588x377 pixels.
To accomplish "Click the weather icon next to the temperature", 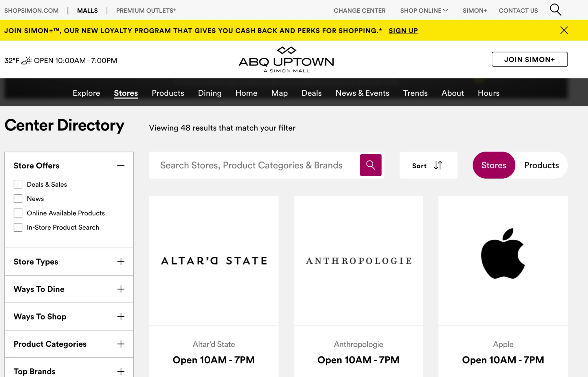I will tap(27, 60).
